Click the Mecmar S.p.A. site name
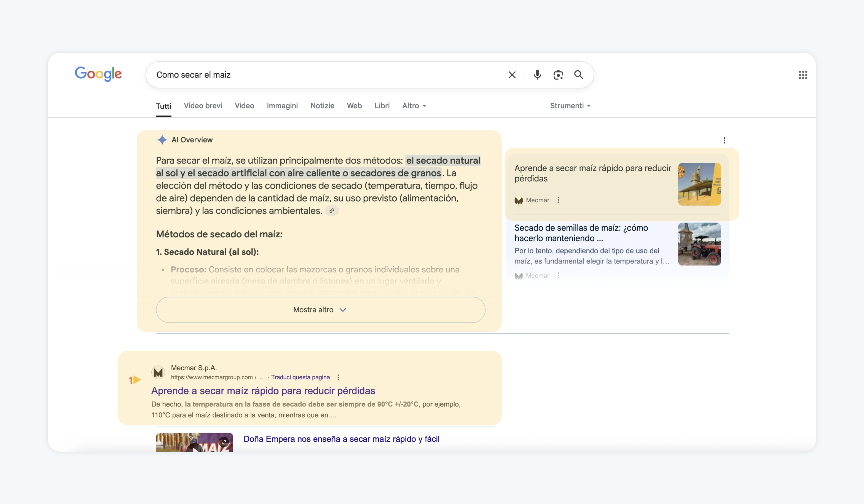Image resolution: width=864 pixels, height=504 pixels. tap(194, 368)
